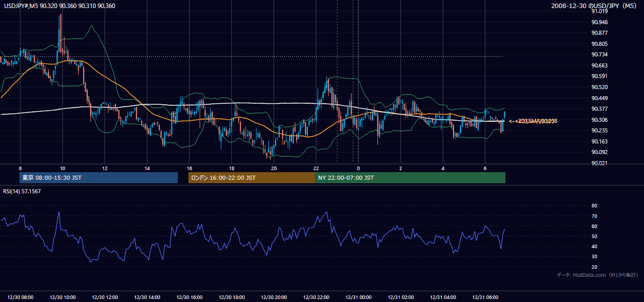Image resolution: width=644 pixels, height=302 pixels.
Task: Click RSI scale value 70
Action: 595,216
